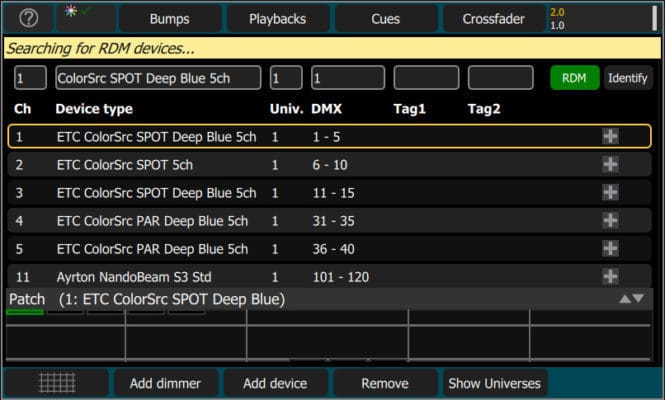
Task: Toggle Identify for the selected device
Action: (x=628, y=78)
